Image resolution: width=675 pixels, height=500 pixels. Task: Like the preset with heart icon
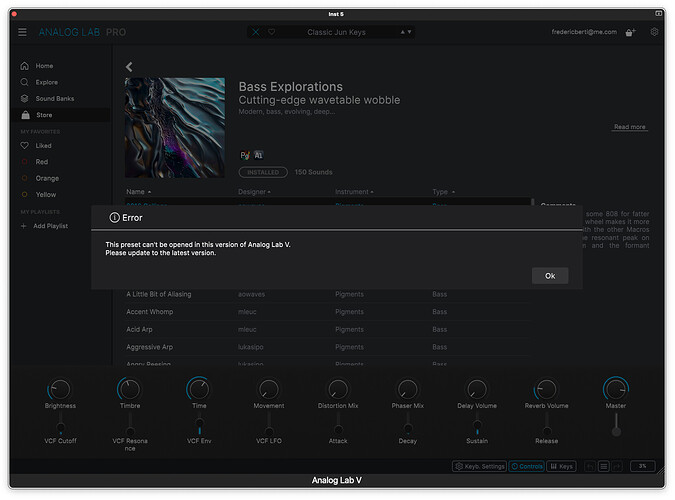[272, 32]
